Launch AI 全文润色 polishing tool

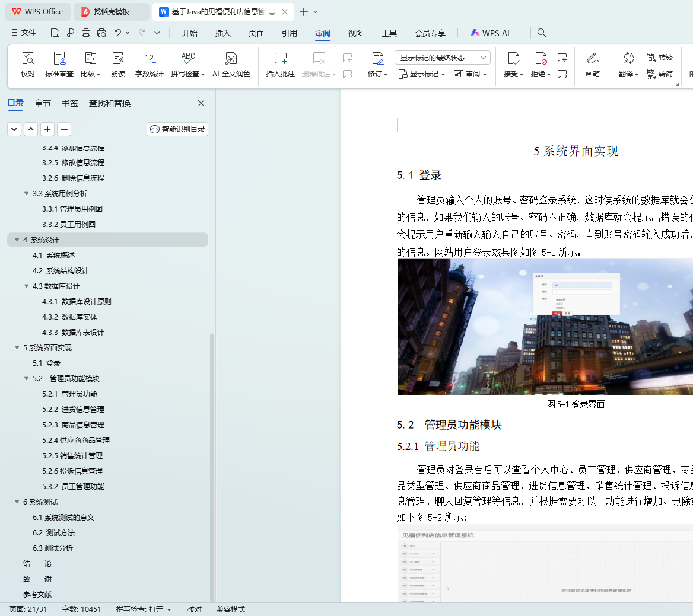coord(231,64)
